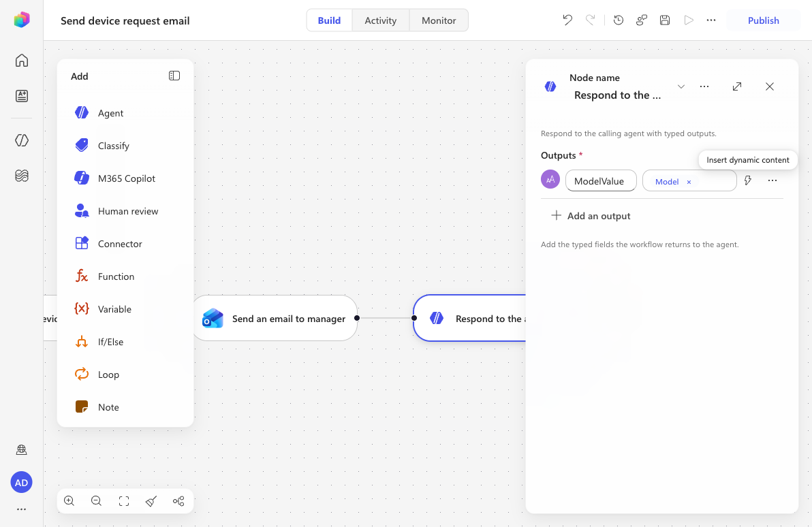Close the node properties panel
This screenshot has width=812, height=527.
point(770,86)
